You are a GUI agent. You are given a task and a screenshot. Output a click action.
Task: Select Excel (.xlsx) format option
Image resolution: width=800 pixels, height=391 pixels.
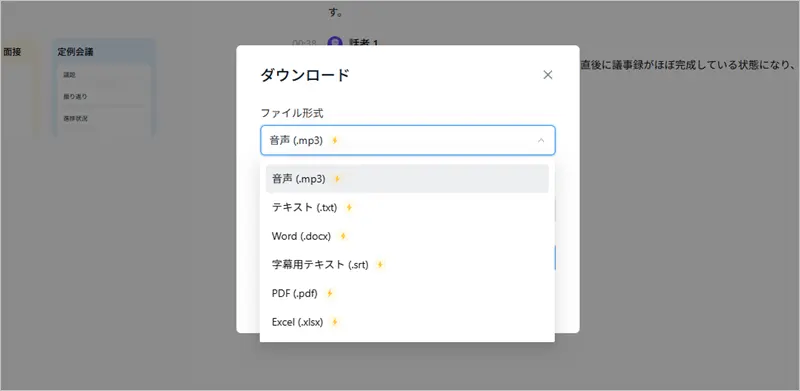pyautogui.click(x=407, y=322)
